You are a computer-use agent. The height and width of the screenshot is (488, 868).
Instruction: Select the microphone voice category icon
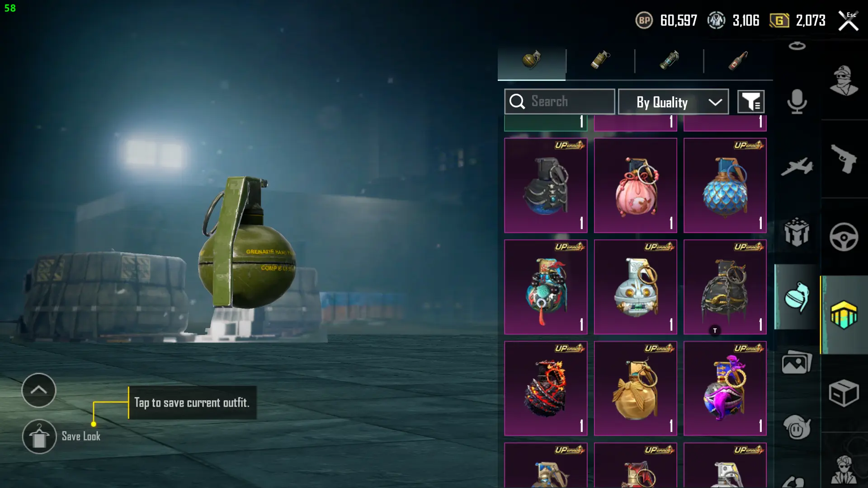pos(797,102)
